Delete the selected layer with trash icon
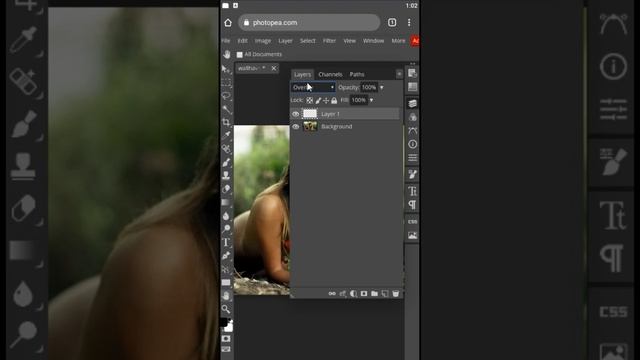This screenshot has height=360, width=640. pos(396,293)
